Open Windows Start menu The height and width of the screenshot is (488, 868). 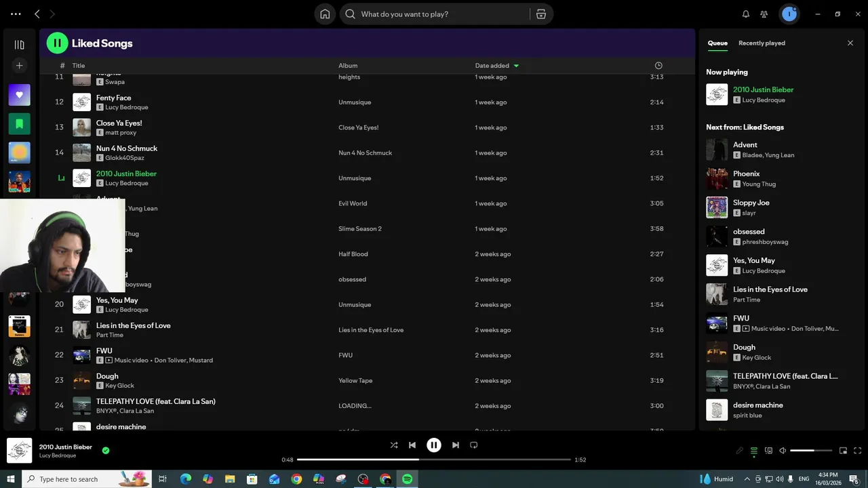[11, 479]
